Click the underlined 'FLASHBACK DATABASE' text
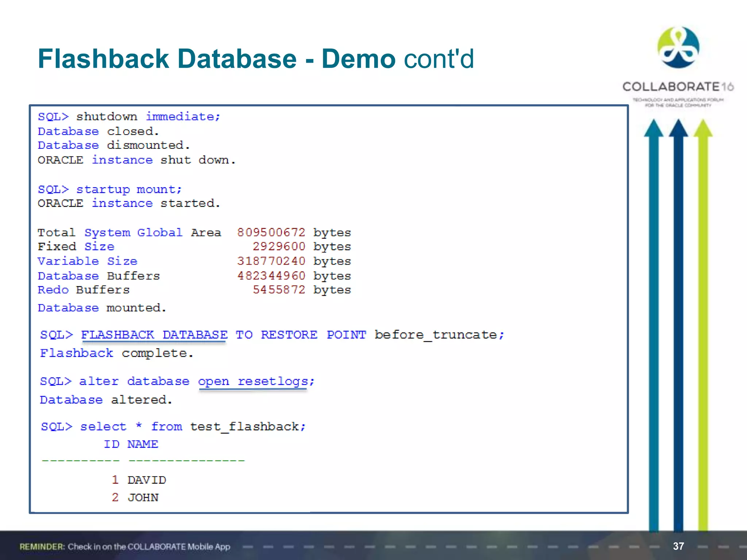This screenshot has width=747, height=560. point(154,335)
